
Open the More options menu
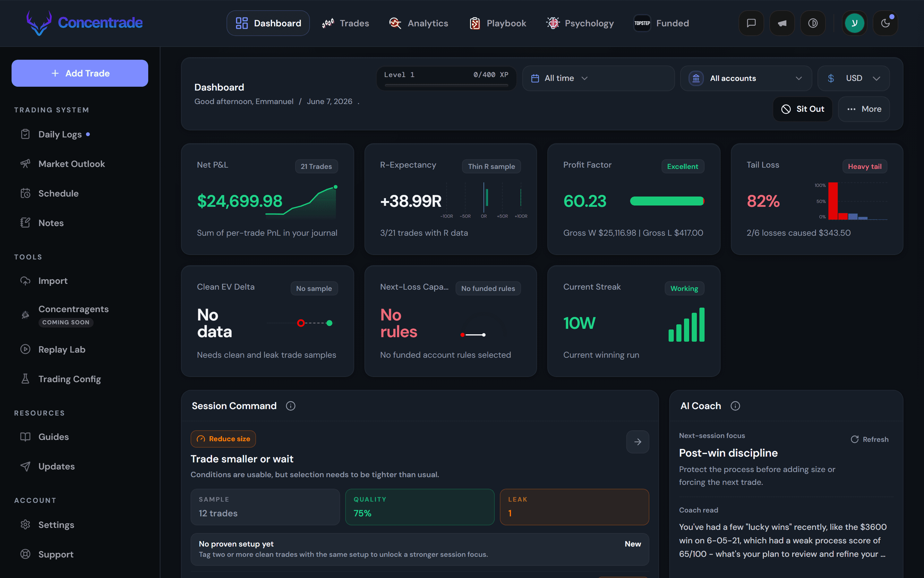tap(864, 109)
